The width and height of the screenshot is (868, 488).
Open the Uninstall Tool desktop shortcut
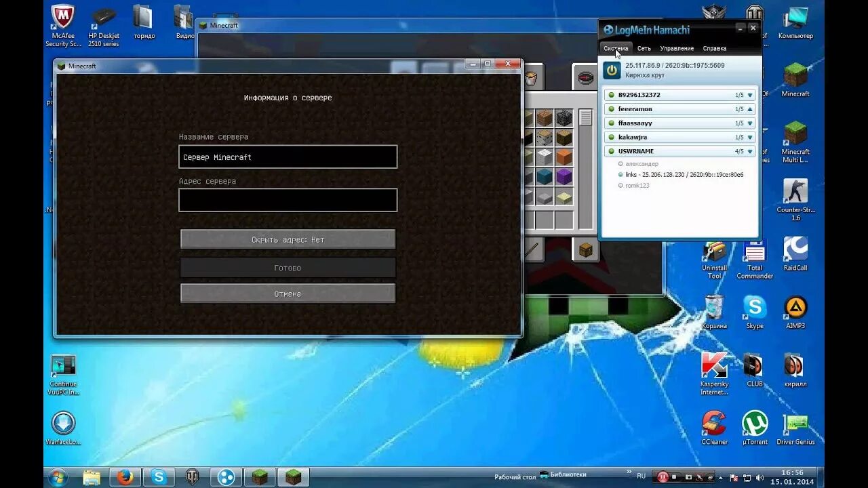coord(714,260)
